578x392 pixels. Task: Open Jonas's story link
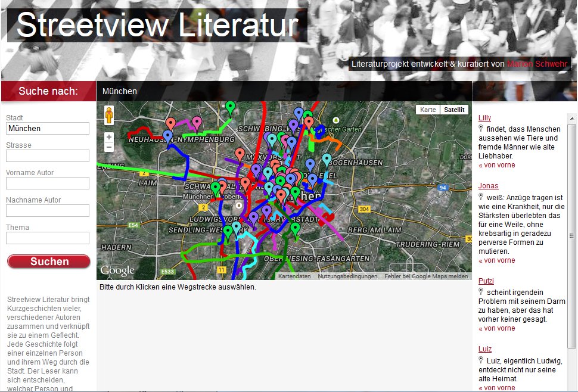[x=489, y=186]
